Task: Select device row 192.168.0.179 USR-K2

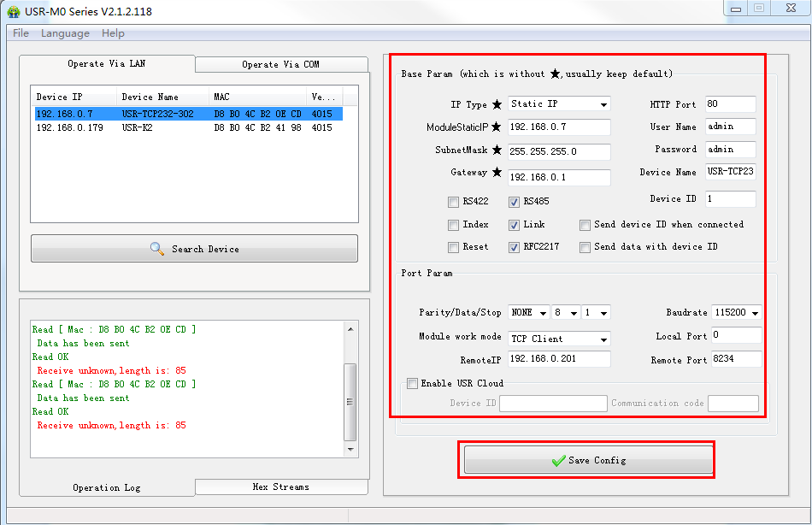Action: point(189,127)
